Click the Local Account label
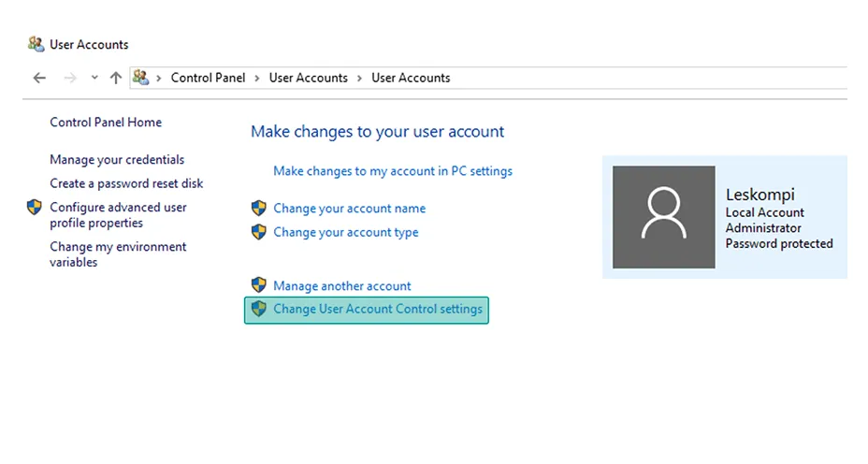This screenshot has width=868, height=464. click(764, 212)
